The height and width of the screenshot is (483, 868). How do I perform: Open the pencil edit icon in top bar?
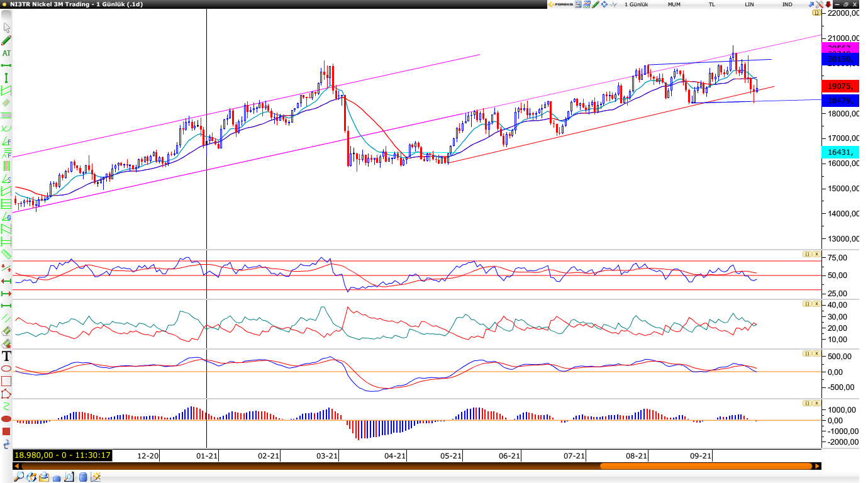(596, 4)
